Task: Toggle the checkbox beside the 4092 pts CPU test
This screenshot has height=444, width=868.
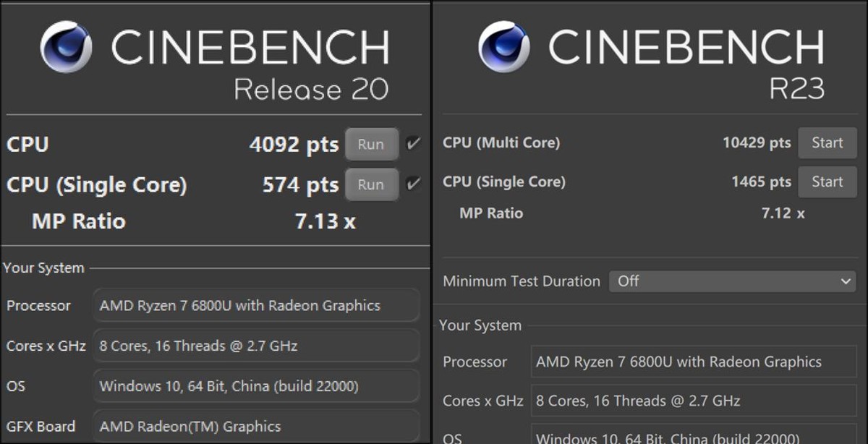Action: [413, 143]
